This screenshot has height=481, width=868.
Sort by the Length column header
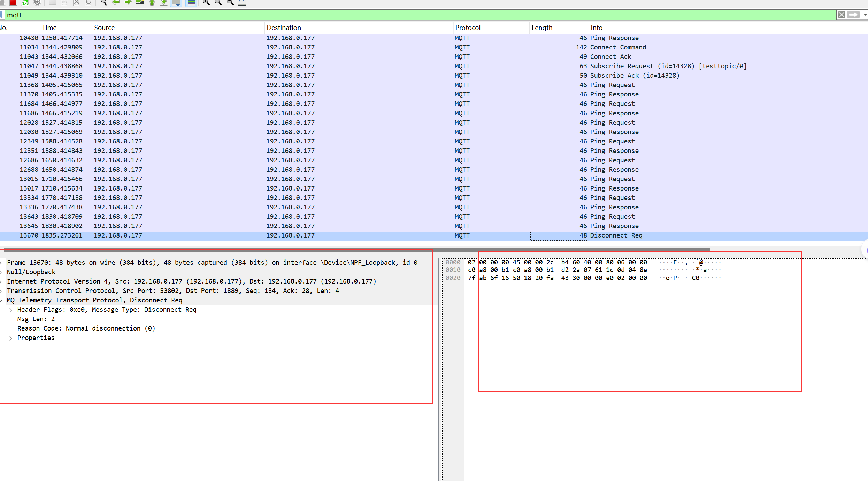coord(542,28)
